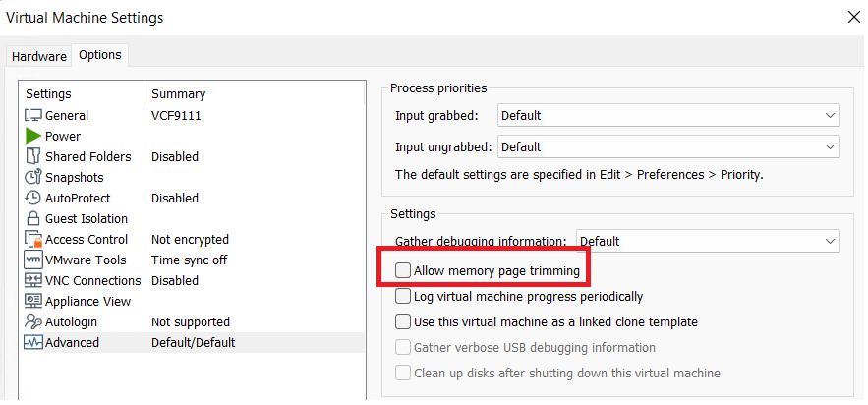The height and width of the screenshot is (405, 868).
Task: Select the AutoProtect clock icon
Action: click(x=33, y=198)
